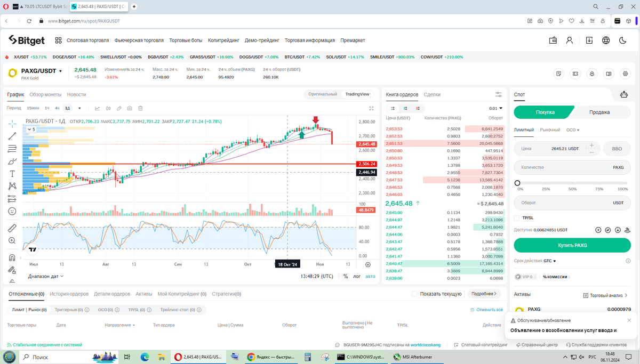Open the GTC time-in-force dropdown
The height and width of the screenshot is (364, 640).
[x=550, y=261]
